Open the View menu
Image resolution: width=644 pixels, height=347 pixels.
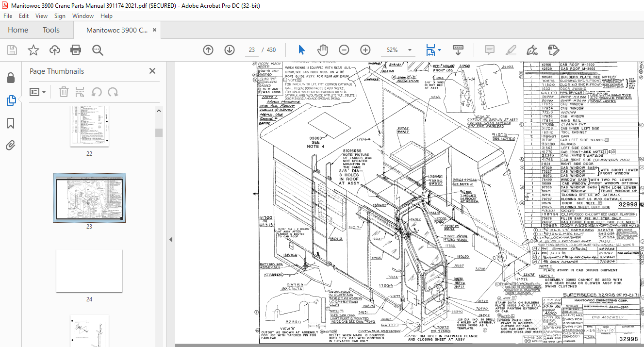tap(41, 16)
